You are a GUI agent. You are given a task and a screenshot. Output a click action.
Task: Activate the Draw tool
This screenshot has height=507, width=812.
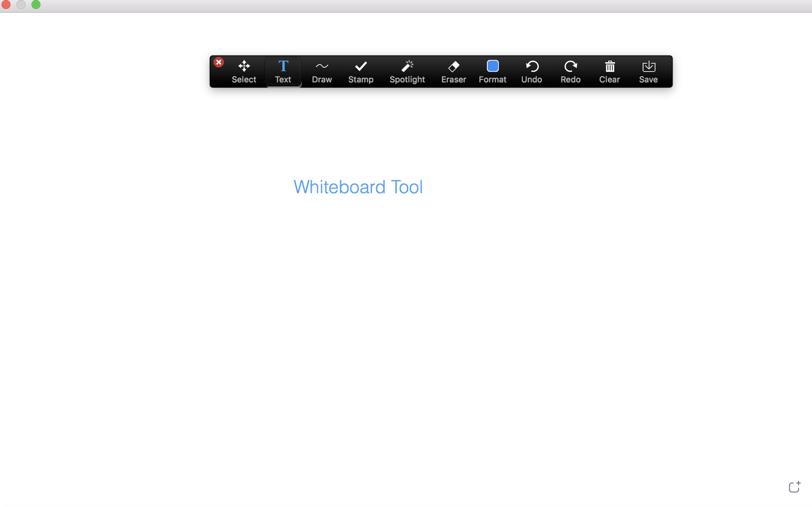click(x=322, y=71)
